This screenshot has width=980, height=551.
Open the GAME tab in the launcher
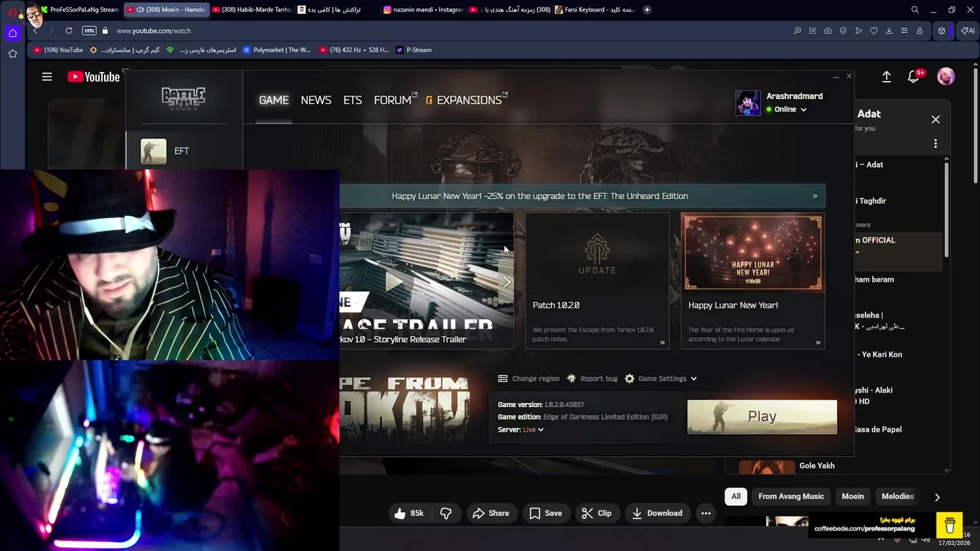coord(273,100)
